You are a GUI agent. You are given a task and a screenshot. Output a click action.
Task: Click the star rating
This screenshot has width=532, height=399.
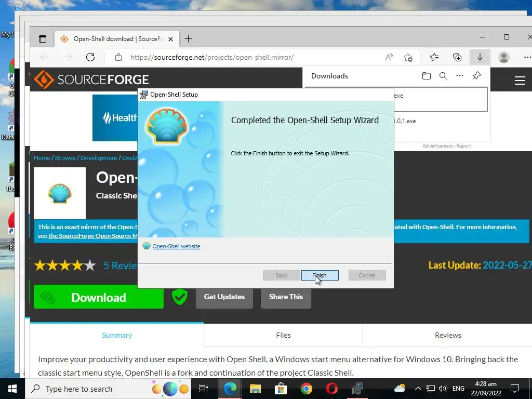(x=65, y=265)
